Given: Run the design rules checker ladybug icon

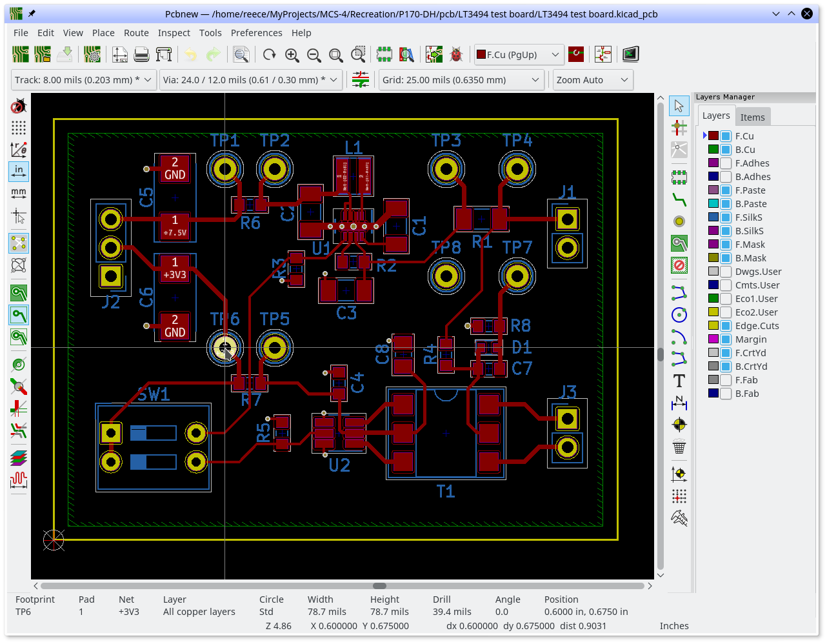Looking at the screenshot, I should click(456, 55).
